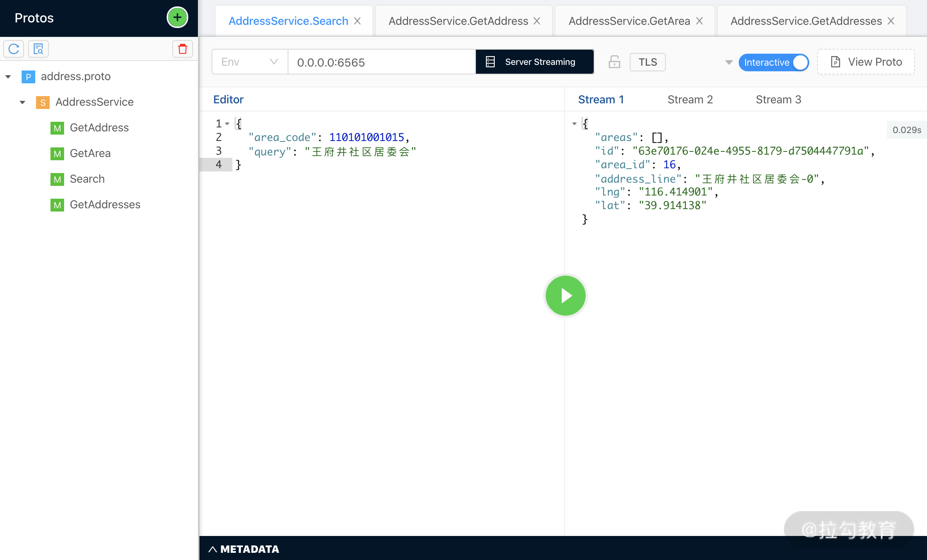Add a new proto with the green plus button
Image resolution: width=927 pixels, height=560 pixels.
177,18
